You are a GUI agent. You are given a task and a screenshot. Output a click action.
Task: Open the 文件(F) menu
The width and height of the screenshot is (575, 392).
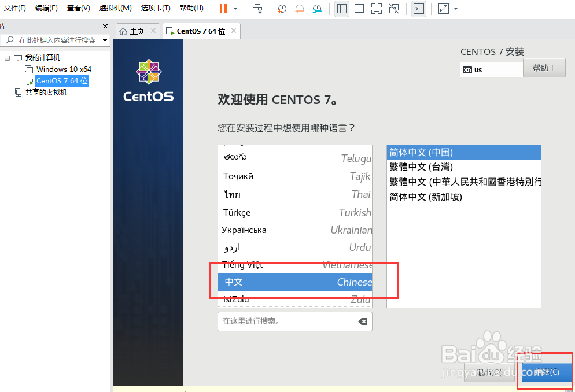click(x=14, y=8)
